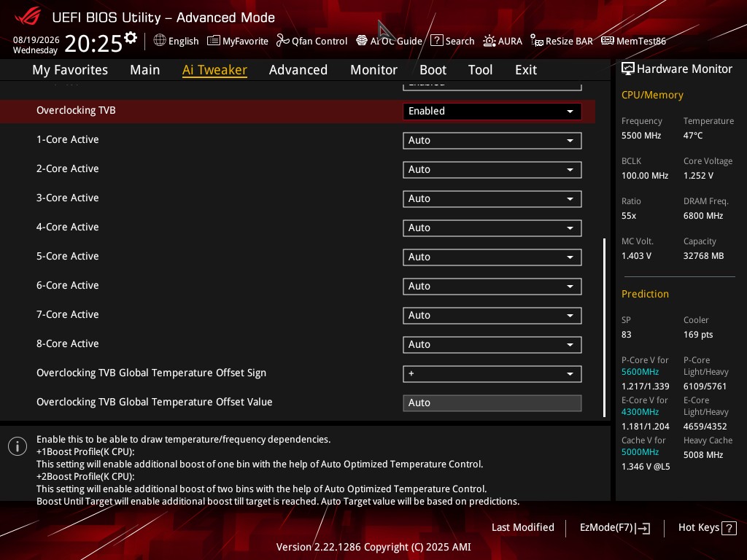The width and height of the screenshot is (747, 560).
Task: Click the 5000MHz Cache text
Action: point(640,452)
